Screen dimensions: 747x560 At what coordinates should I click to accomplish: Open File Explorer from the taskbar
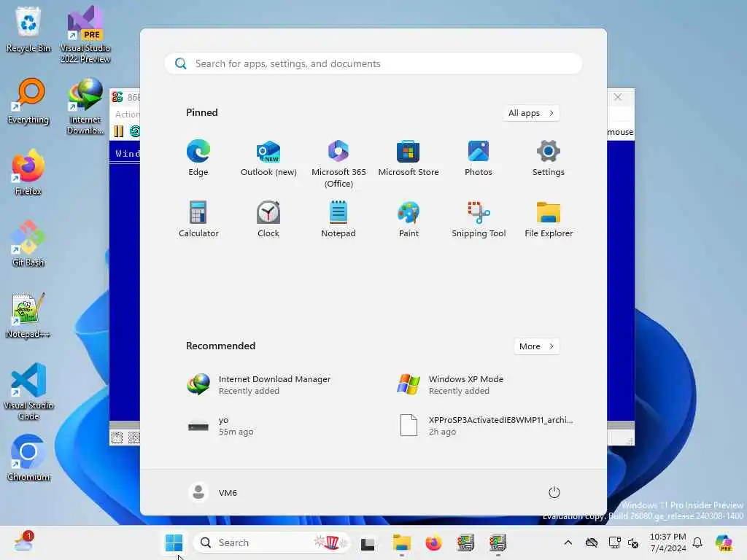tap(402, 542)
